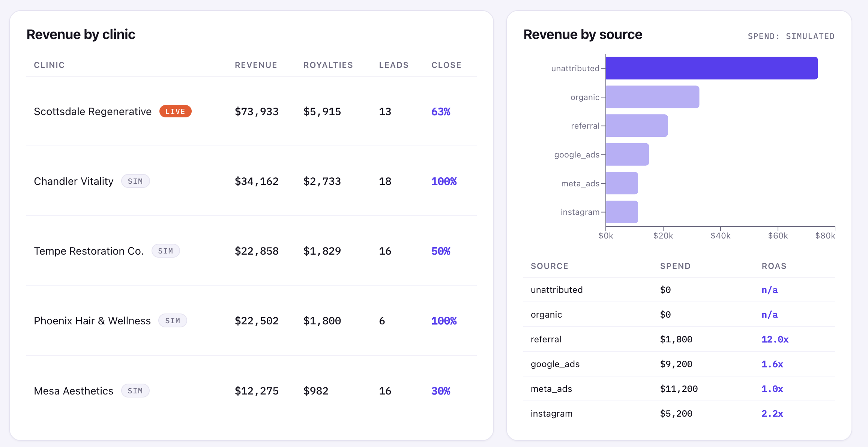Click the $40k axis tick label

[x=721, y=235]
